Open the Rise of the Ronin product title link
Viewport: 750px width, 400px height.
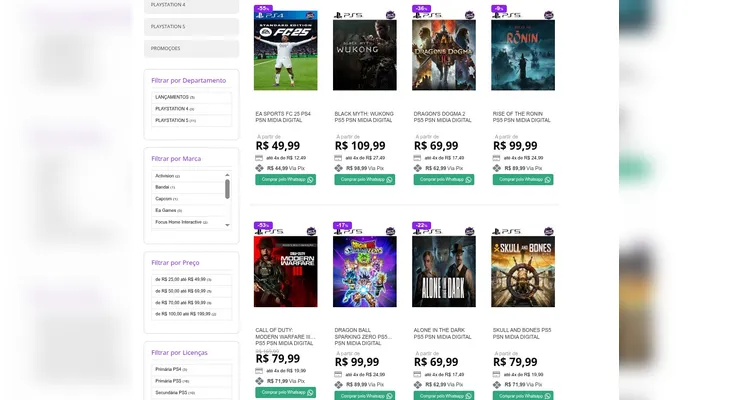pyautogui.click(x=521, y=117)
